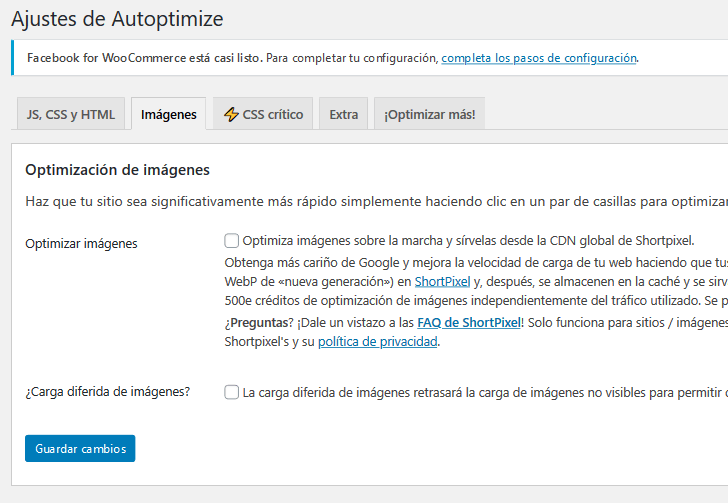Click the text 'La carga diferida de imágenes retrasará'
Screen dimensions: 728x503
click(x=352, y=392)
